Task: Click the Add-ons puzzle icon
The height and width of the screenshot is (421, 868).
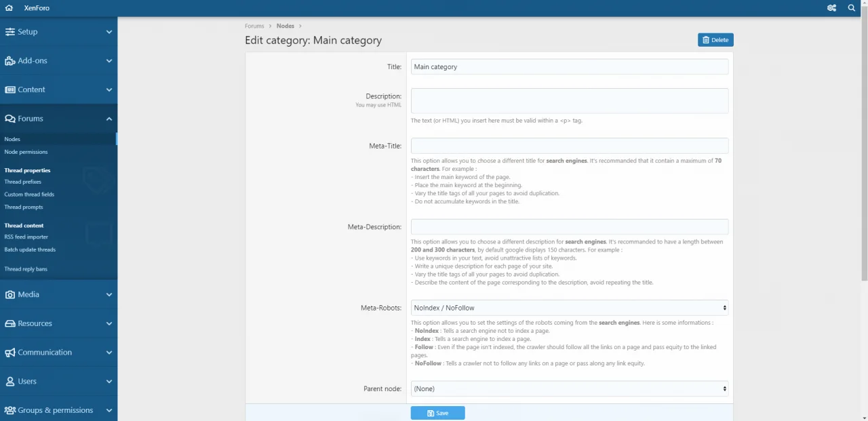Action: [9, 61]
